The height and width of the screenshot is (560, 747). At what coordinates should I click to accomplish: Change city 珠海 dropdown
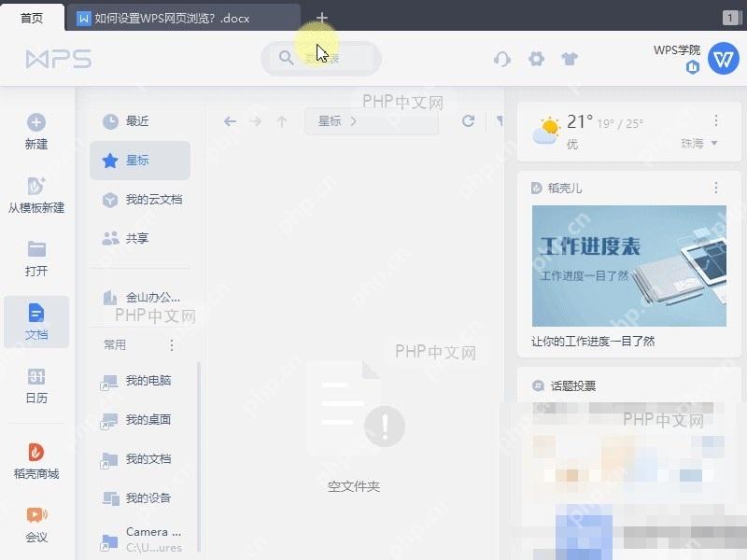[698, 144]
